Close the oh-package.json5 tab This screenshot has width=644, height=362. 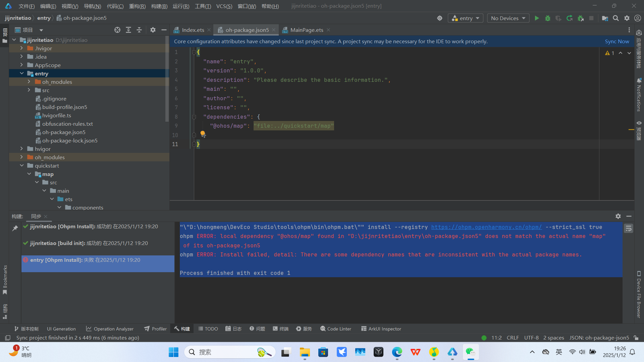point(274,30)
